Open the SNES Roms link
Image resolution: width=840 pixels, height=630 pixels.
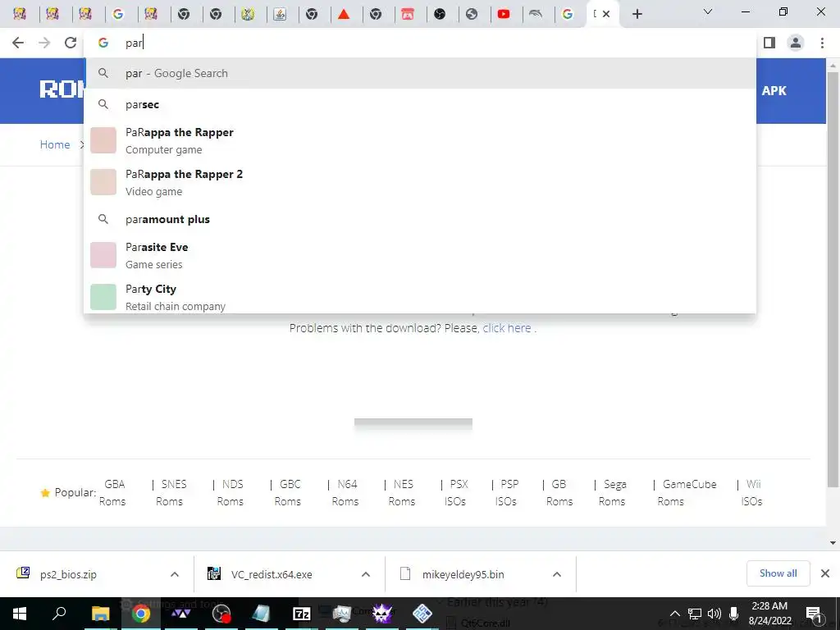[171, 493]
